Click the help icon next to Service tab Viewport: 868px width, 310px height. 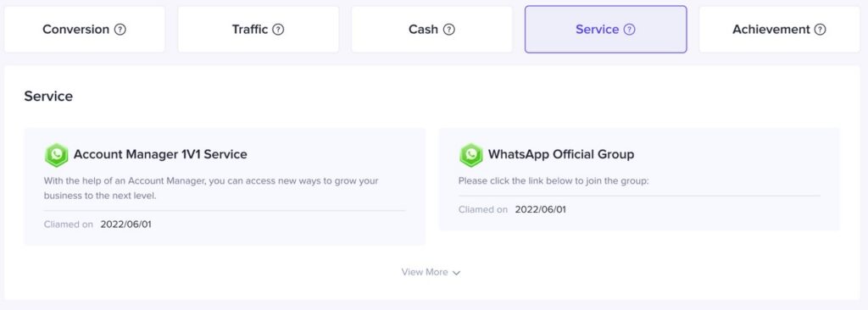tap(630, 30)
